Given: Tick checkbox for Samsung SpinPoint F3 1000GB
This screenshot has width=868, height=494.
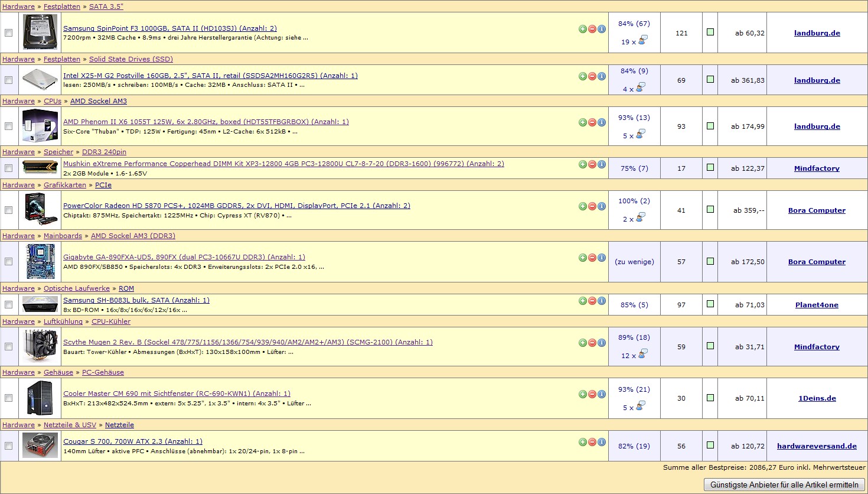Looking at the screenshot, I should click(8, 33).
